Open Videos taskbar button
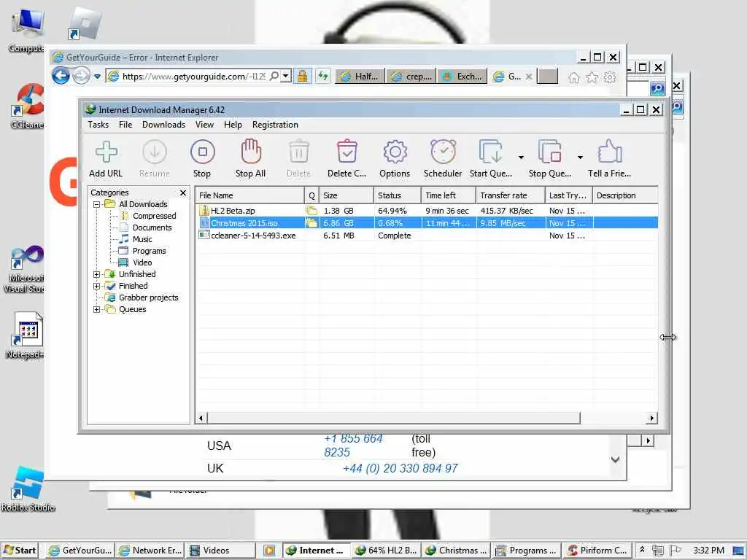The width and height of the screenshot is (747, 560). pyautogui.click(x=220, y=551)
